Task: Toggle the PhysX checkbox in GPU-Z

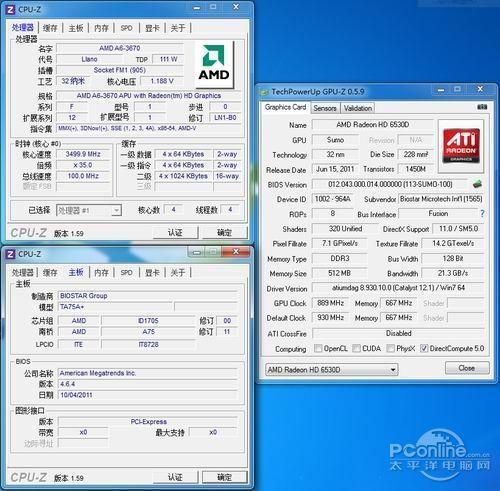Action: tap(390, 349)
